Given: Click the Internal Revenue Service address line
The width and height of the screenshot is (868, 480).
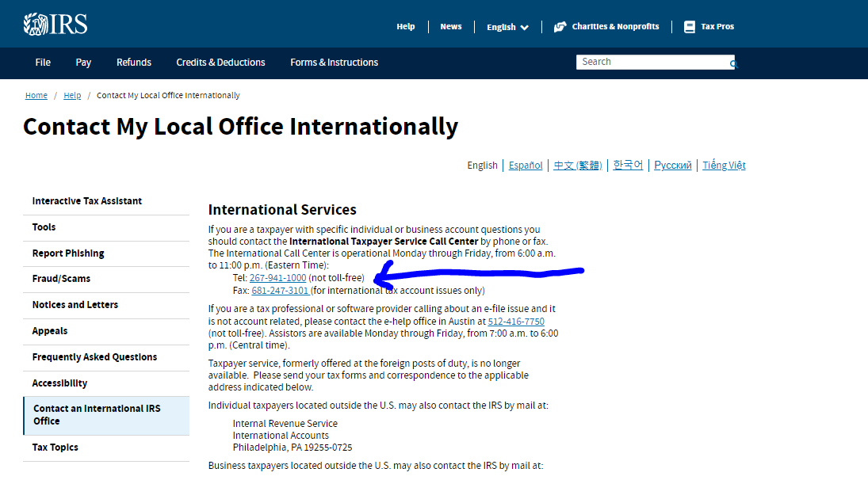Looking at the screenshot, I should coord(285,424).
